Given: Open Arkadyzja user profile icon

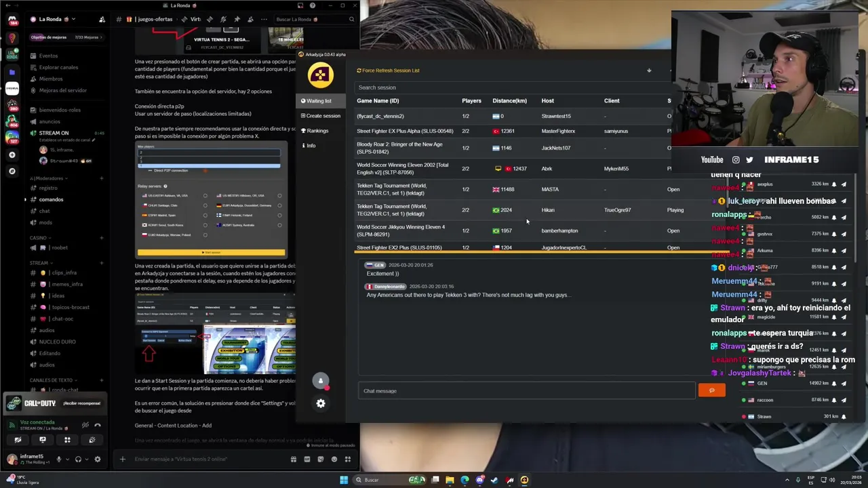Looking at the screenshot, I should point(321,381).
